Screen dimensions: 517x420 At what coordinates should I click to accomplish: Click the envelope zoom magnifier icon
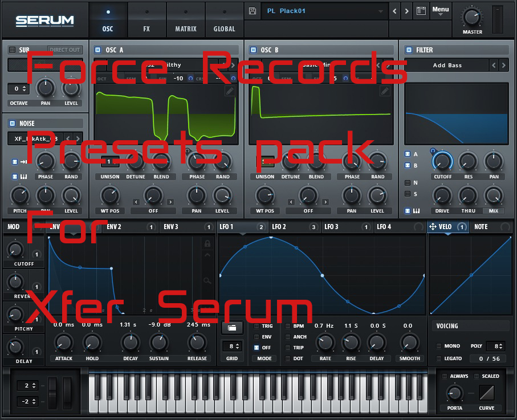208,280
